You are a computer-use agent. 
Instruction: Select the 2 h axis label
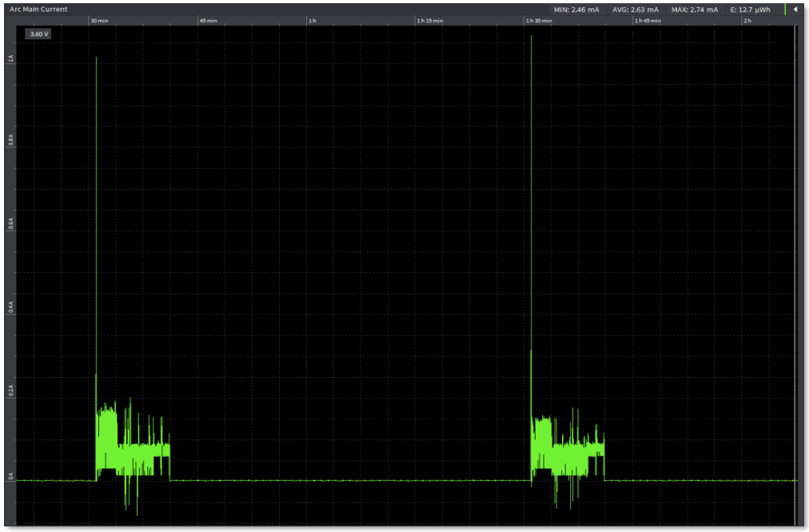pos(748,21)
